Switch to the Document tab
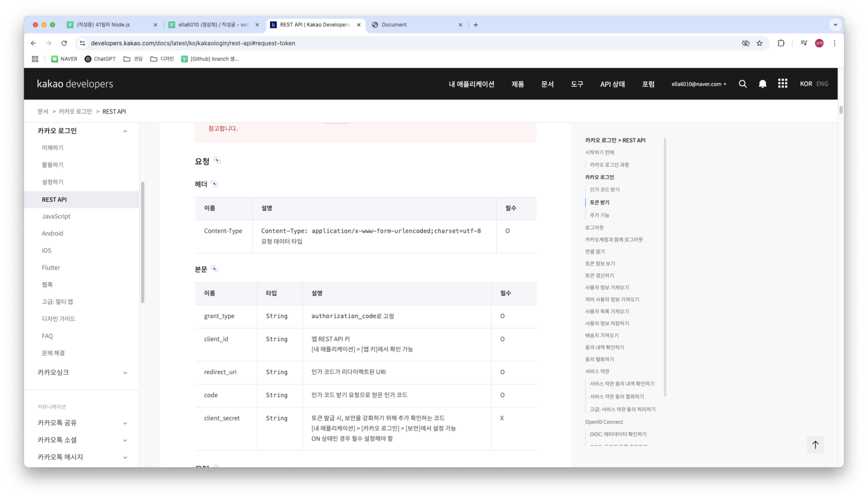The height and width of the screenshot is (499, 868). [x=417, y=25]
